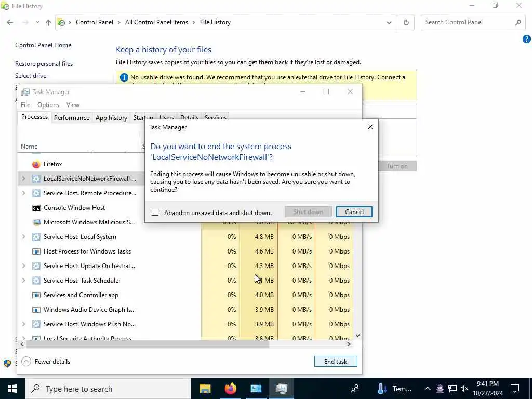The width and height of the screenshot is (532, 399).
Task: Open recent locations dropdown in File History
Action: 37,22
